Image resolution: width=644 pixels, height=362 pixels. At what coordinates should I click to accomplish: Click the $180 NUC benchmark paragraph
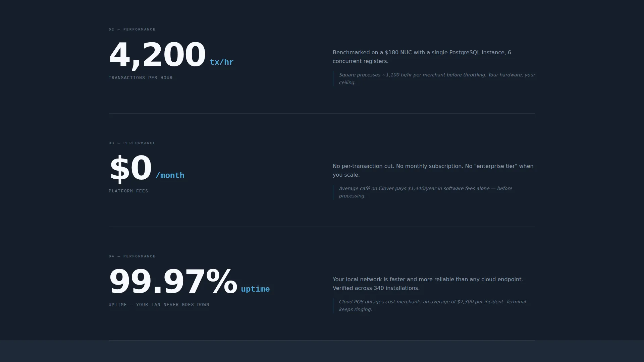click(422, 57)
